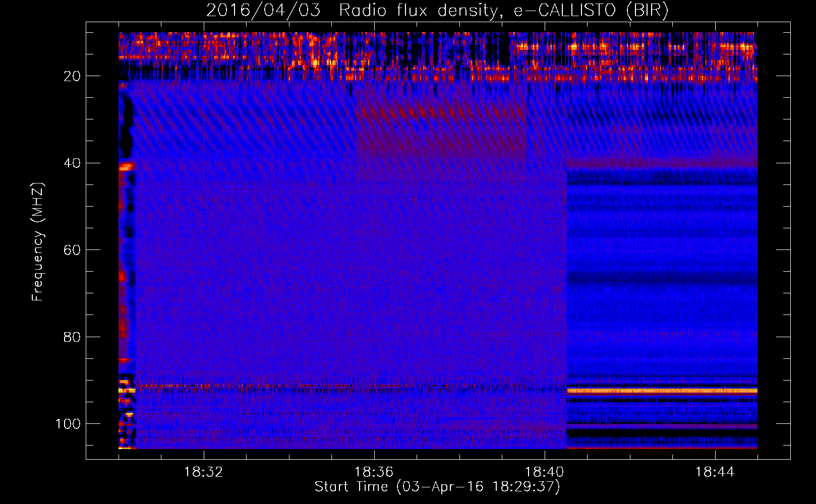Screen dimensions: 816x504
Task: Click the 18:32 time tick label
Action: [x=204, y=472]
